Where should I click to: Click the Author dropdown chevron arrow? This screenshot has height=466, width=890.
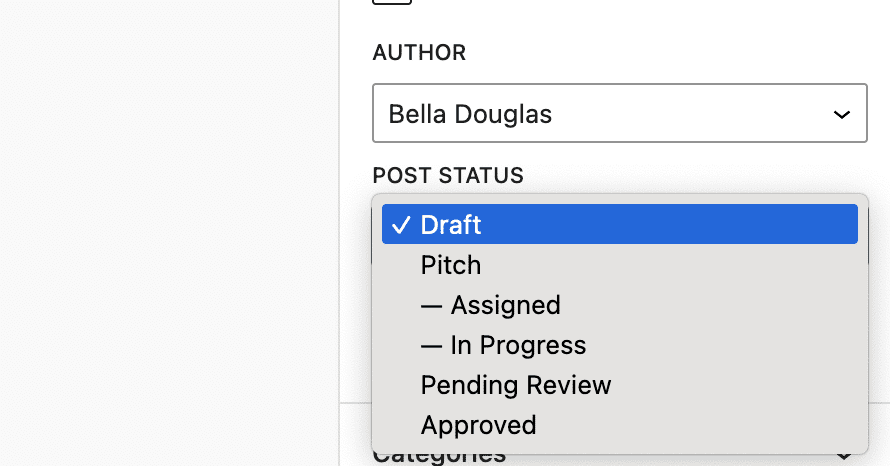[x=841, y=115]
